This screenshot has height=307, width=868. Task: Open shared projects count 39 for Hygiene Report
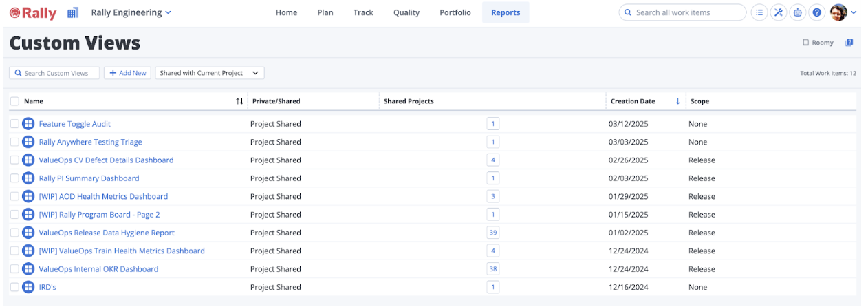click(x=493, y=233)
